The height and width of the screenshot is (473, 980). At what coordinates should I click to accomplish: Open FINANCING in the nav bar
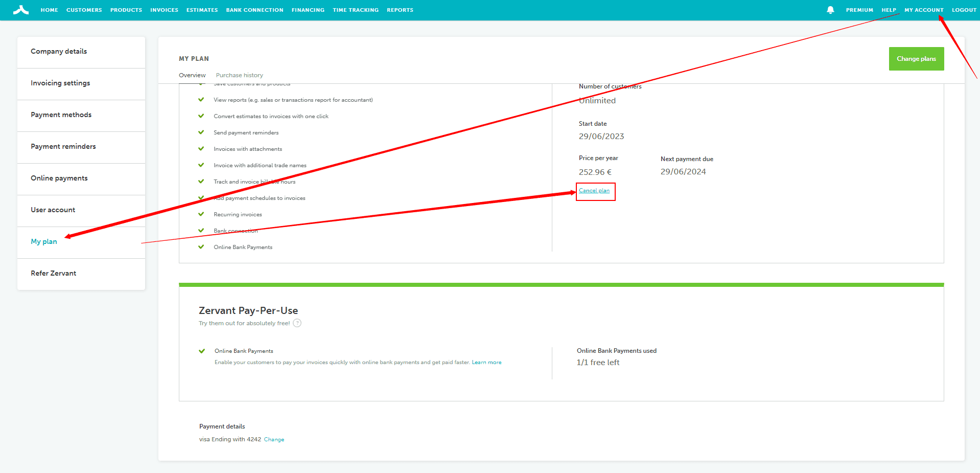(x=308, y=10)
